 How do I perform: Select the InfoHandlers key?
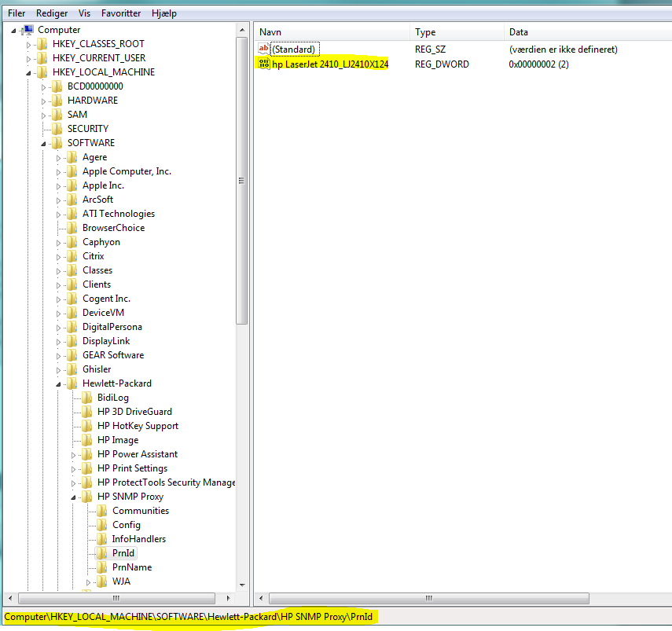click(139, 539)
